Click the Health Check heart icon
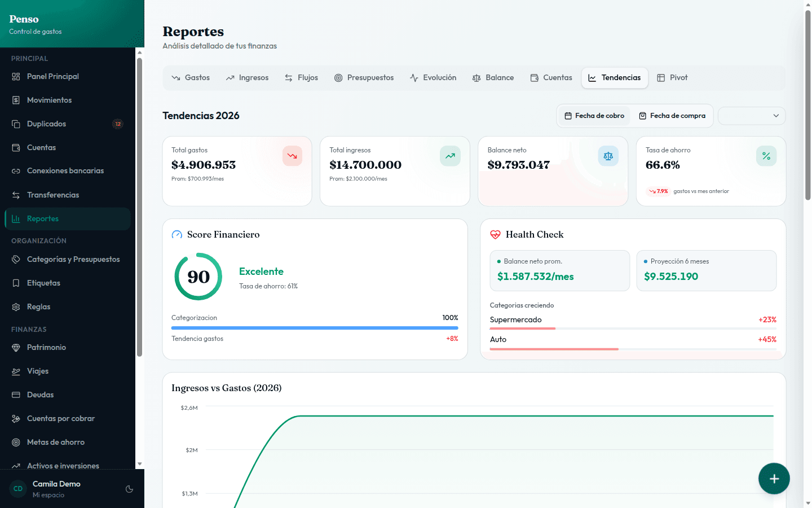Image resolution: width=812 pixels, height=508 pixels. pyautogui.click(x=495, y=234)
